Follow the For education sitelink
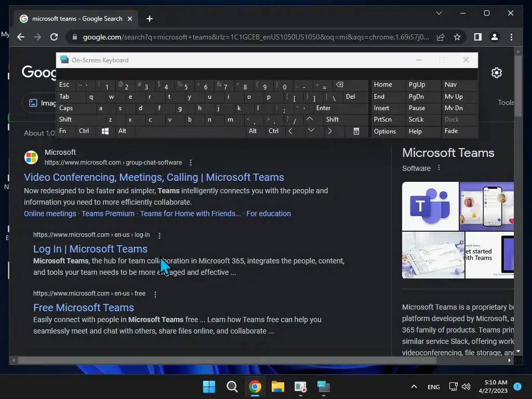 tap(269, 214)
